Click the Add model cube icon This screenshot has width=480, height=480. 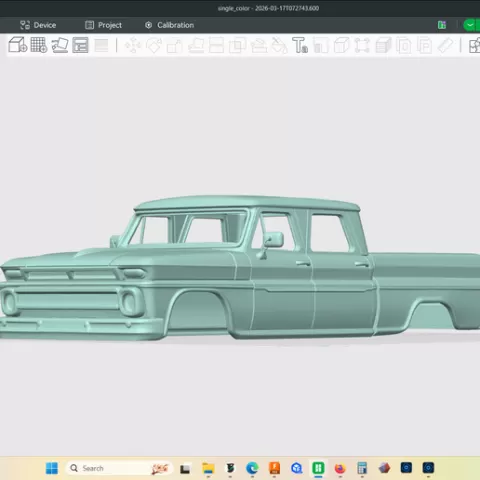pos(17,45)
